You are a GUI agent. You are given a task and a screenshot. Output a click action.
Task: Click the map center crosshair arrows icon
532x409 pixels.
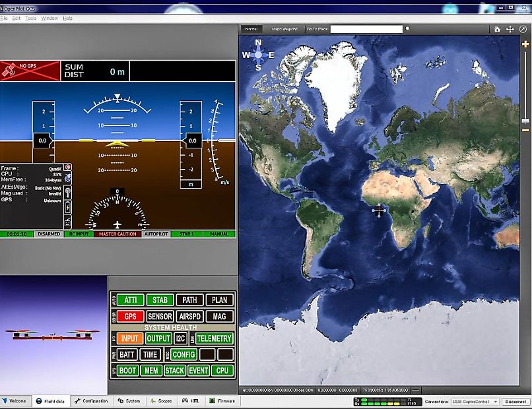coord(510,30)
